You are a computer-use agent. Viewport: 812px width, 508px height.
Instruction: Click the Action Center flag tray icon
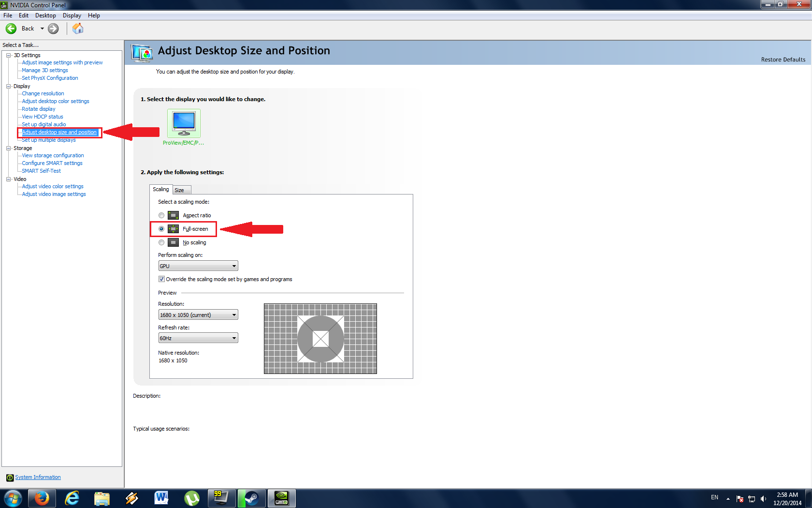[739, 499]
